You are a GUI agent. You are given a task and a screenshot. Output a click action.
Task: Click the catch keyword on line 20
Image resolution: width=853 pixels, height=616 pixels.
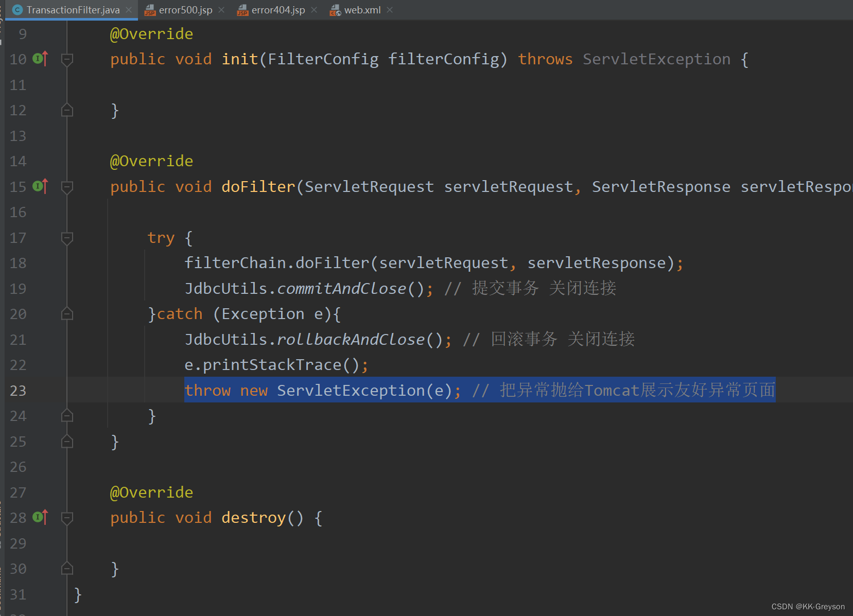point(180,314)
